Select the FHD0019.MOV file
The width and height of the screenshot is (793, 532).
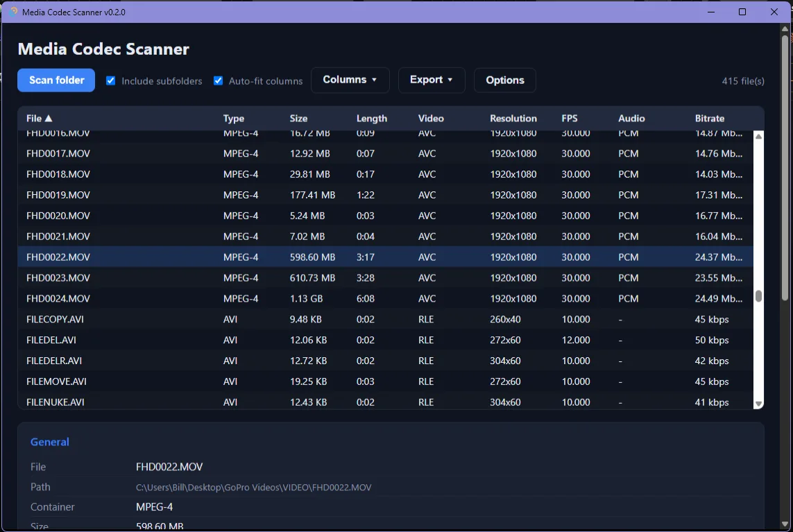pyautogui.click(x=385, y=195)
